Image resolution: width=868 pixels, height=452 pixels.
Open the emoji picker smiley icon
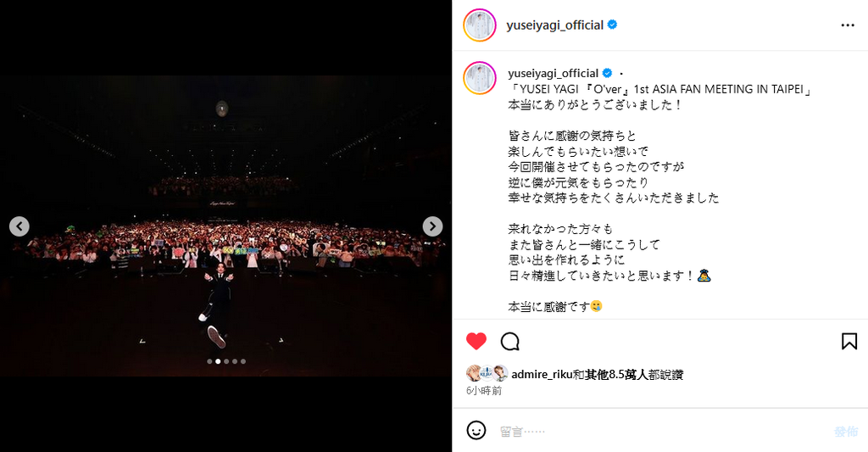tap(476, 431)
